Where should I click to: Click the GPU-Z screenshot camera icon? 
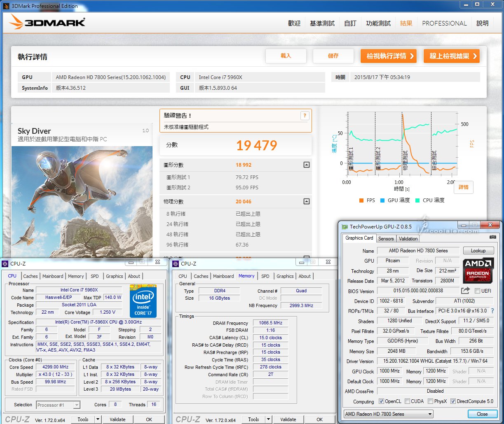[492, 237]
